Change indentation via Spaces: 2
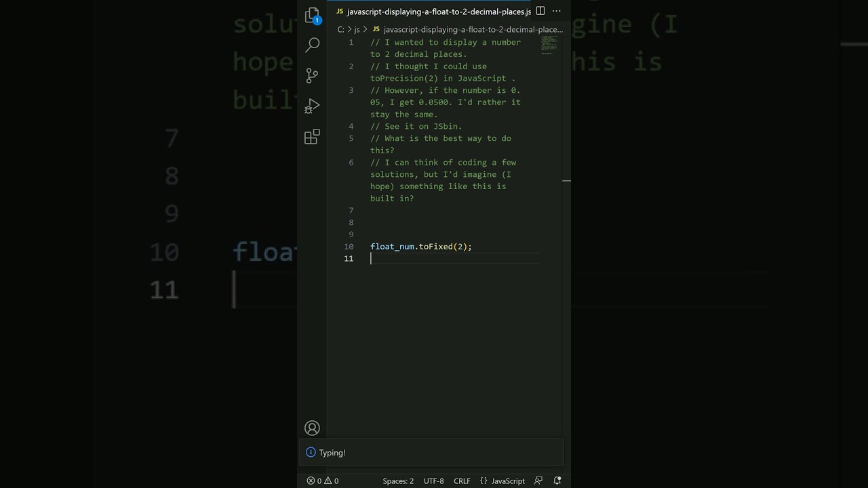 pyautogui.click(x=398, y=481)
